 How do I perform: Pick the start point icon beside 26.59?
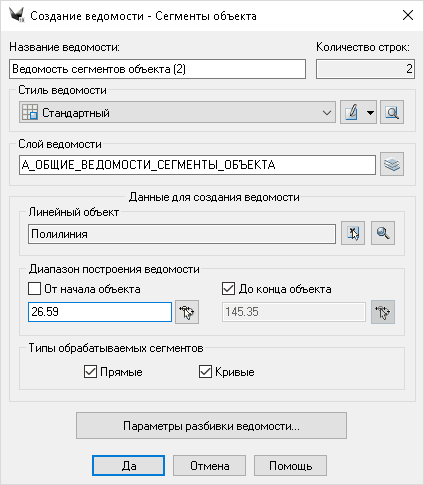(x=187, y=312)
